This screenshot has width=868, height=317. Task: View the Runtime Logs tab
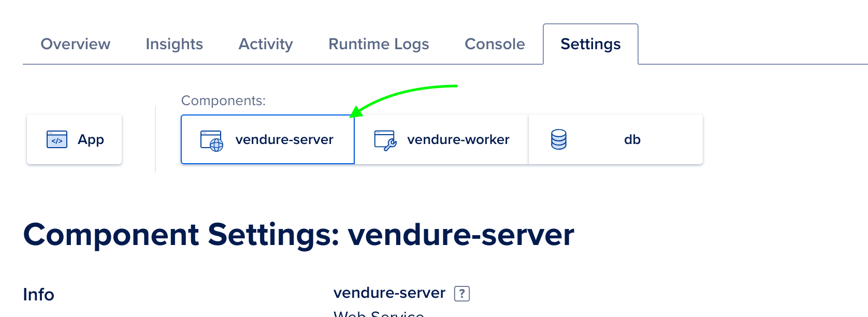tap(379, 44)
